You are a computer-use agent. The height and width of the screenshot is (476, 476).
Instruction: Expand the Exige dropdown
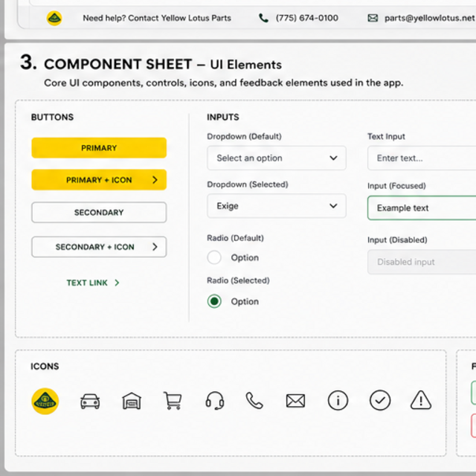(x=277, y=206)
